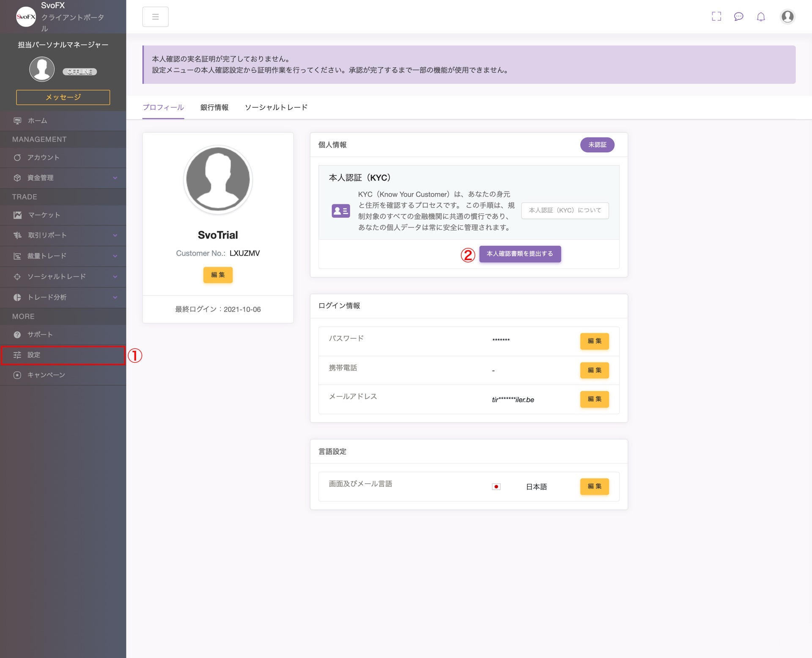Click the 未認証 status badge

(597, 145)
